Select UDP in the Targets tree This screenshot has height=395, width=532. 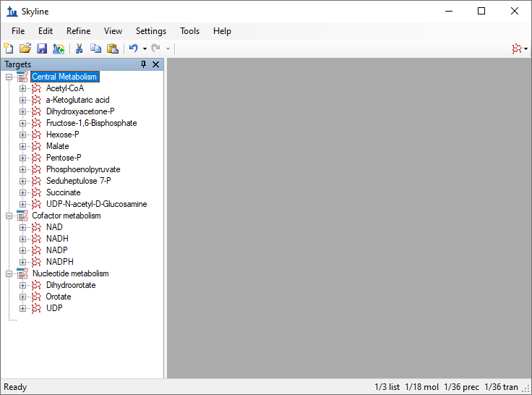point(54,308)
